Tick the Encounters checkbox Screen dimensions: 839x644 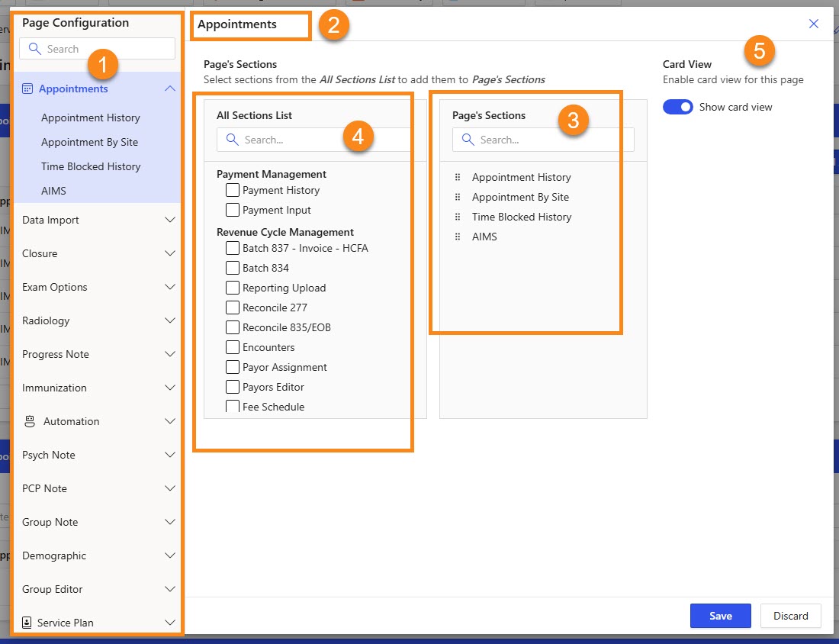tap(233, 347)
